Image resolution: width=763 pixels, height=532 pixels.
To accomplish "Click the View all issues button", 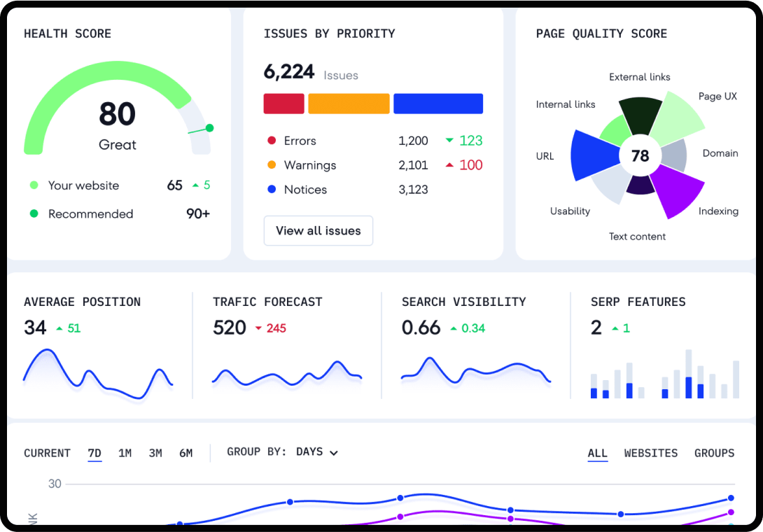I will point(318,230).
